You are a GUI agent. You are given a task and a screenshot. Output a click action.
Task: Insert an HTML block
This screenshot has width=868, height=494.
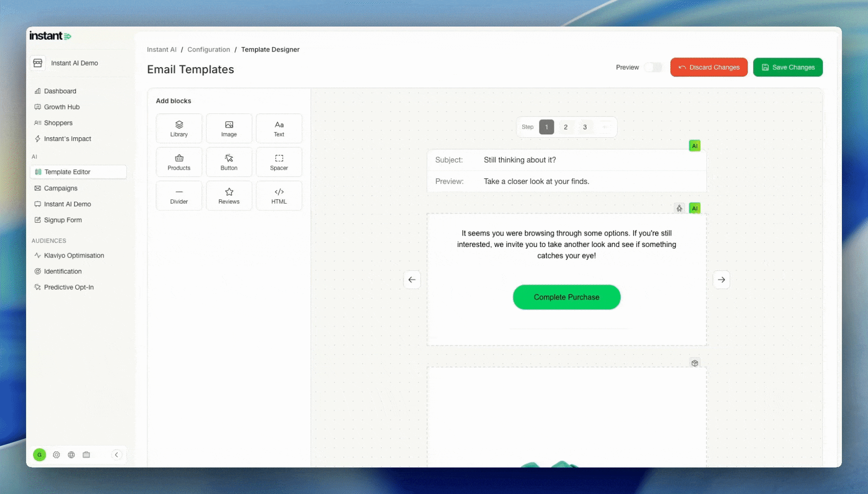(x=279, y=196)
